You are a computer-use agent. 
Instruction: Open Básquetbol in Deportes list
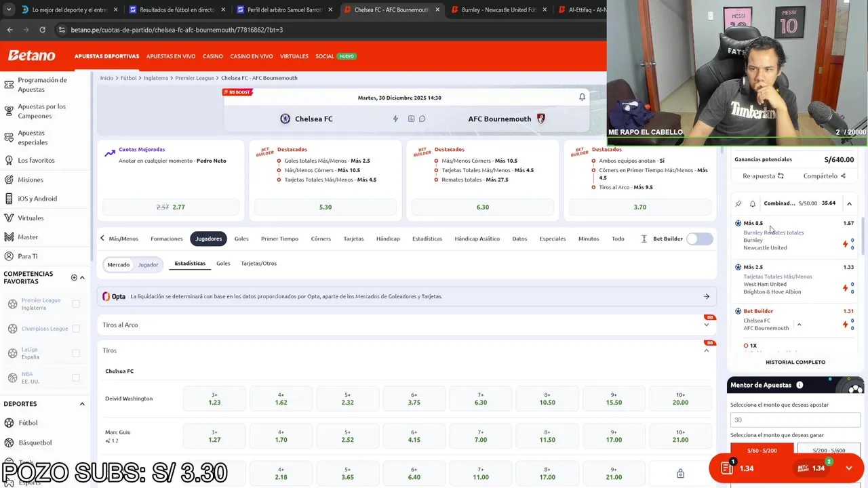[35, 443]
